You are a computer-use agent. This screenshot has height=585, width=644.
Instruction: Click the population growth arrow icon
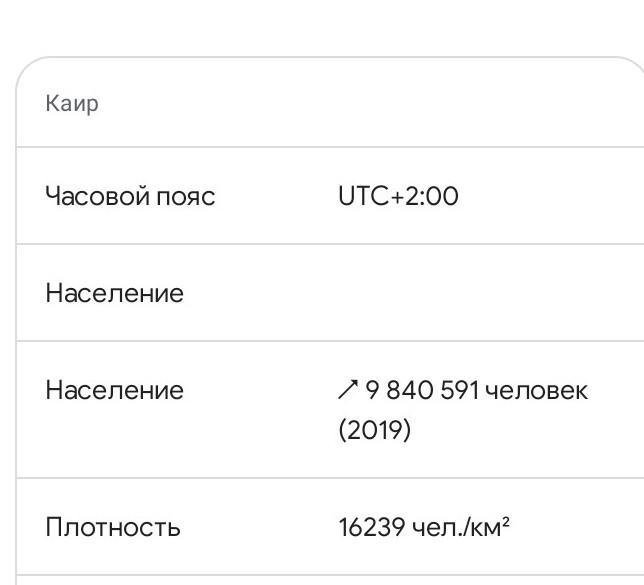point(348,390)
